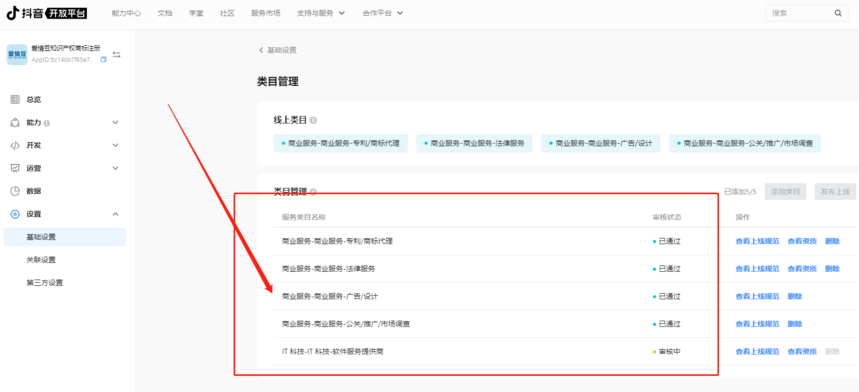Expand the 开发 sidebar section chevron

point(116,146)
